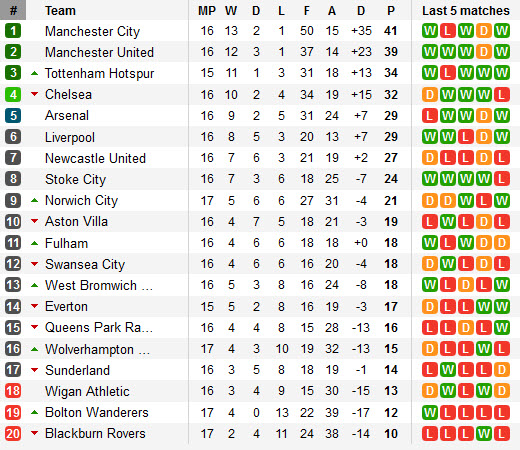Click Manchester City's position 1 badge
This screenshot has width=520, height=450.
pos(13,31)
